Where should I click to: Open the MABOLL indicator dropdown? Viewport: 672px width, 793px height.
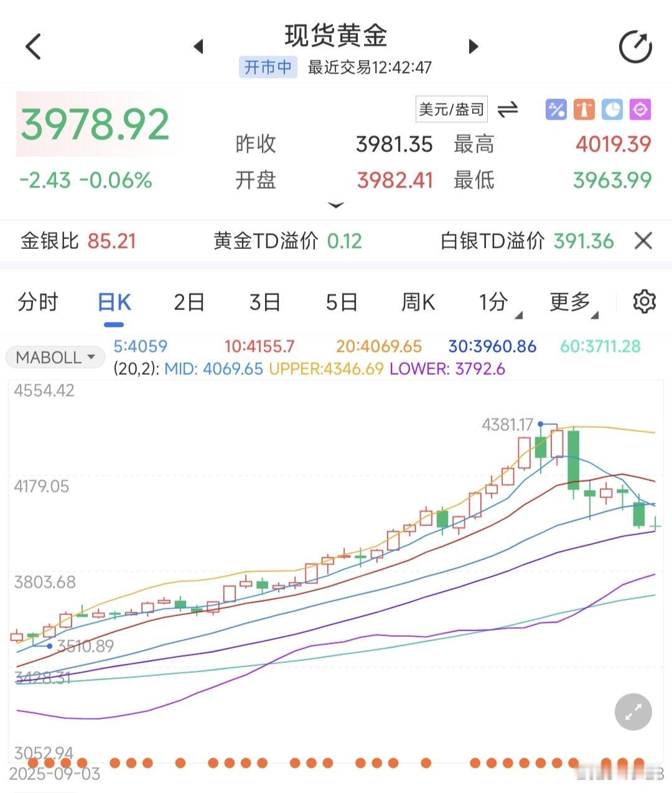pos(55,357)
